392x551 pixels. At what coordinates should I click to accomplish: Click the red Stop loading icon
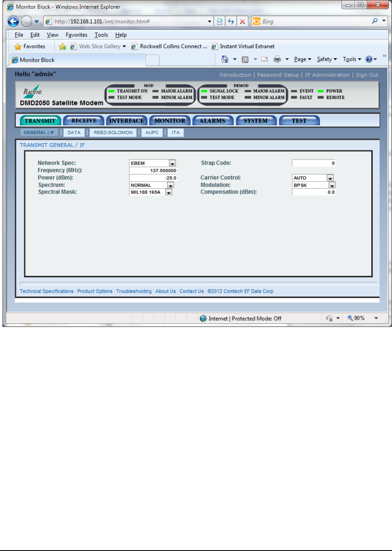(242, 21)
